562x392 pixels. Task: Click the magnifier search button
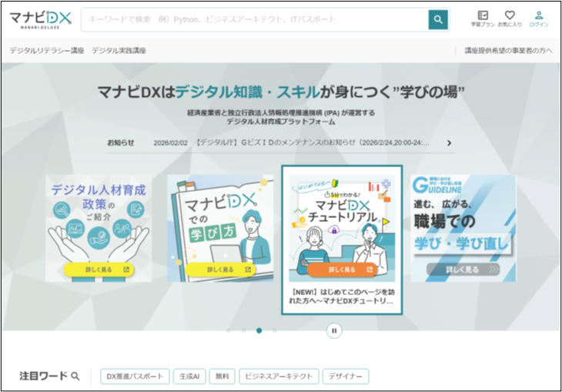[438, 20]
